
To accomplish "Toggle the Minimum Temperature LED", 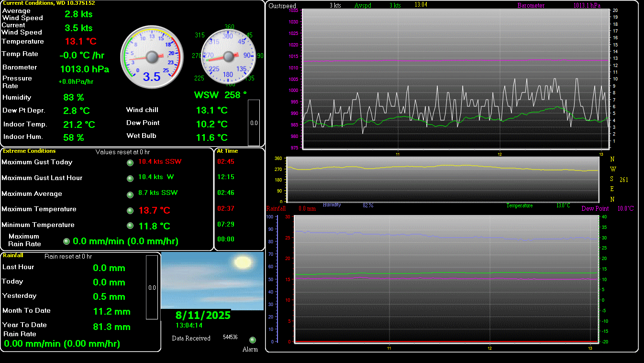I will tap(130, 226).
